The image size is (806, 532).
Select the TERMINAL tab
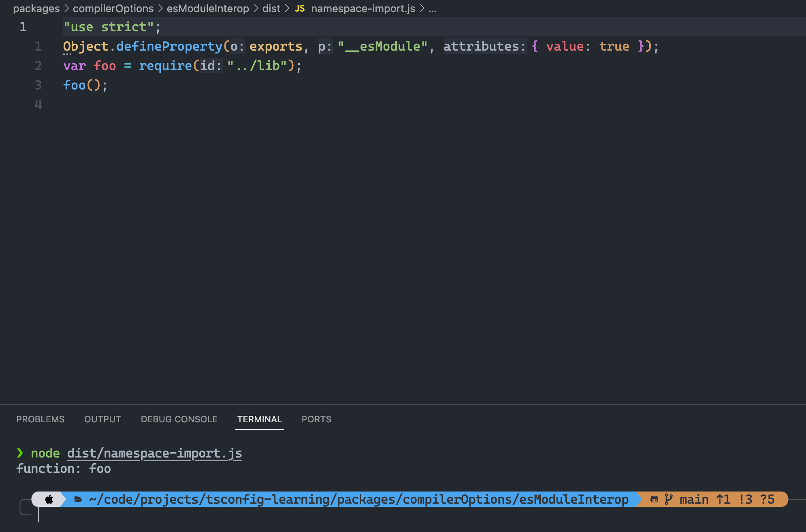tap(259, 419)
